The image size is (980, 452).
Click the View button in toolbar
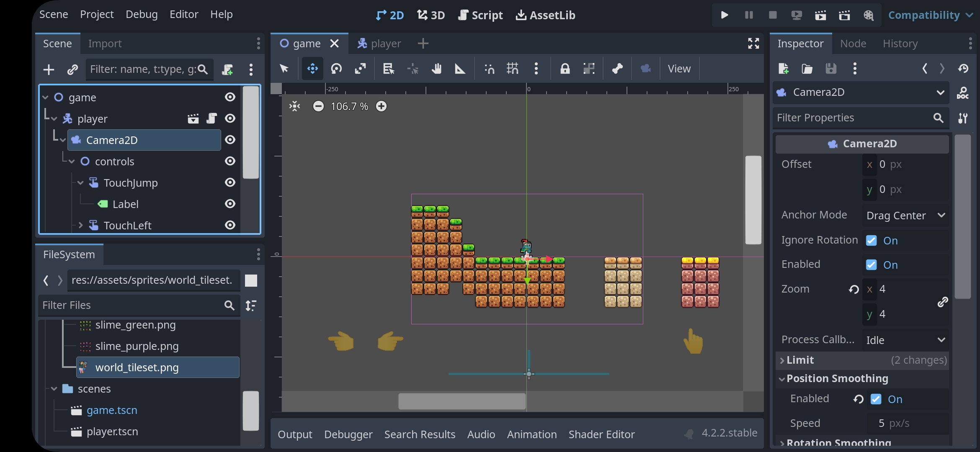pyautogui.click(x=679, y=69)
